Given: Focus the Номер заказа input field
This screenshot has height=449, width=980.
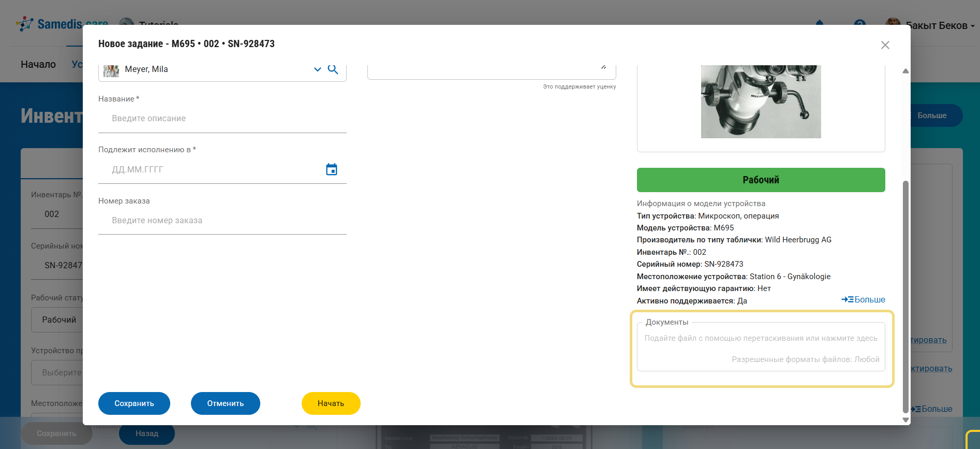Looking at the screenshot, I should pos(222,221).
